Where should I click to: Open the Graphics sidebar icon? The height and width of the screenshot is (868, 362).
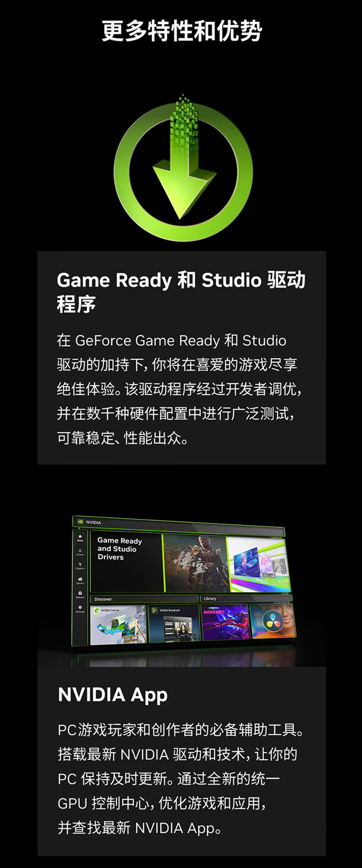point(80,564)
